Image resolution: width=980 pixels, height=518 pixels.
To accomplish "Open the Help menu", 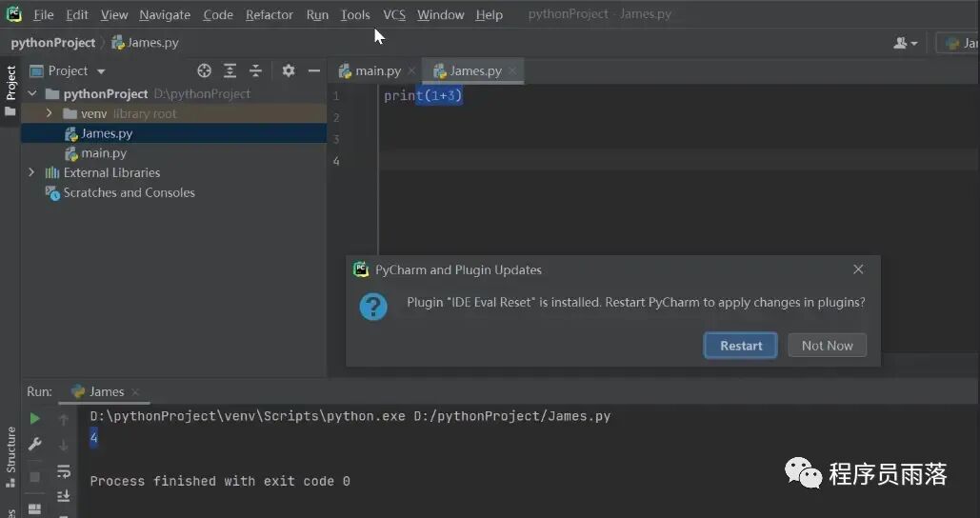I will click(x=489, y=14).
